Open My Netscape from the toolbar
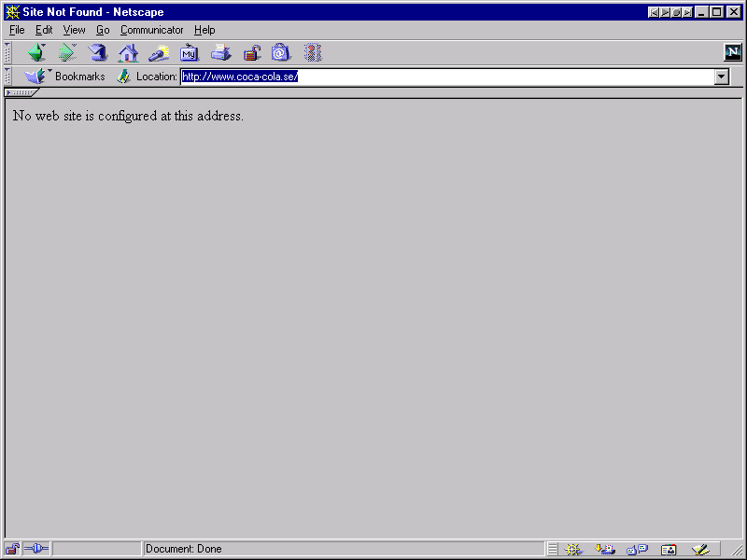The height and width of the screenshot is (560, 747). (190, 53)
